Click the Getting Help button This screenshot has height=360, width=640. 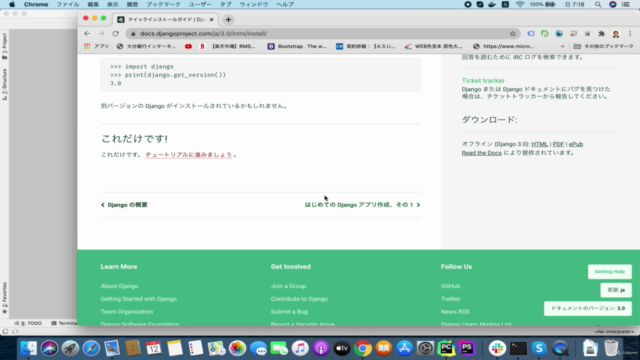point(609,271)
